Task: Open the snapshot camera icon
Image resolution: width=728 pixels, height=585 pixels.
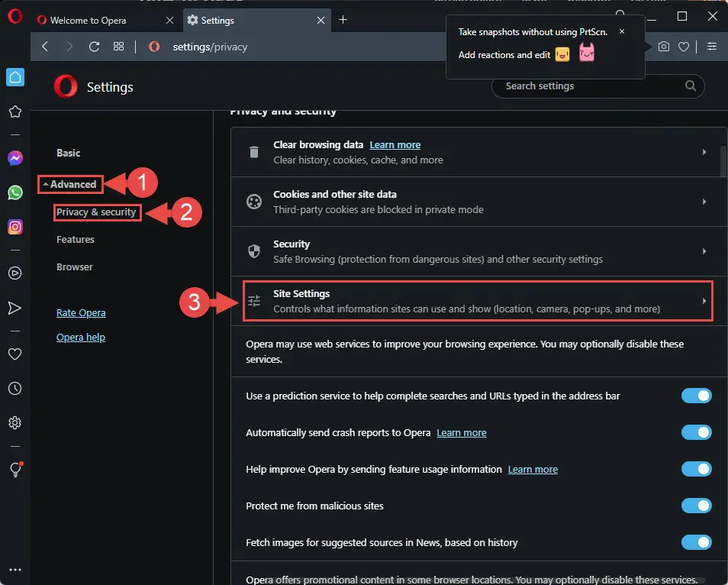Action: pyautogui.click(x=664, y=47)
